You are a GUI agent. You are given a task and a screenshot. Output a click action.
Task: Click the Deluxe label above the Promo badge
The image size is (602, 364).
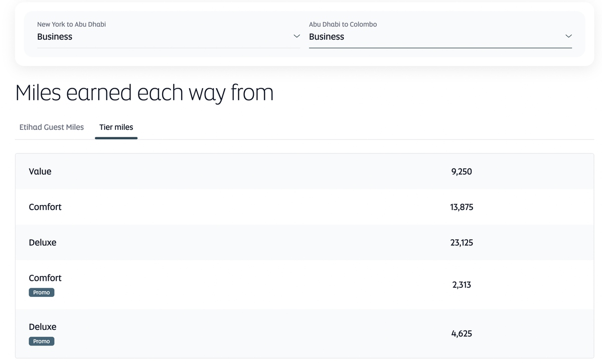point(43,327)
